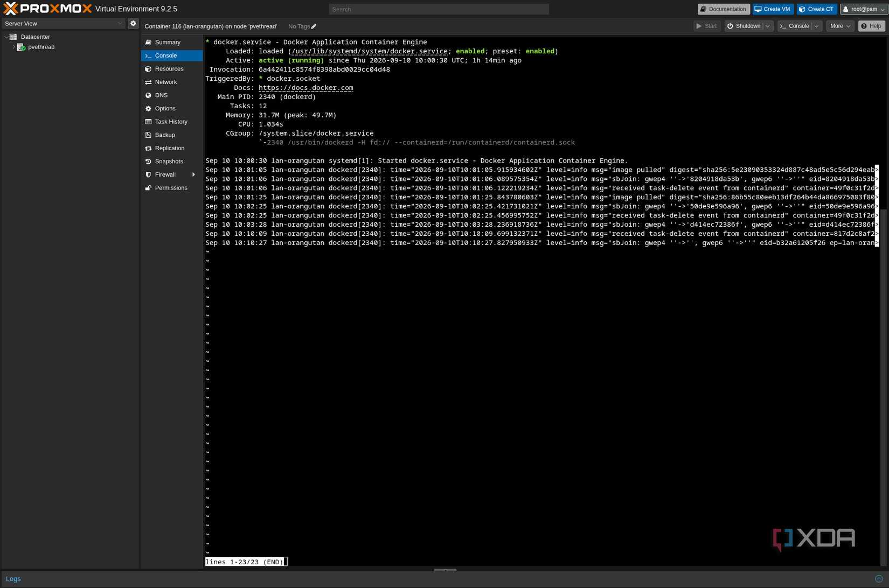Click the 'CGroup: /system.slice/docker.service' line
This screenshot has width=889, height=588.
300,134
